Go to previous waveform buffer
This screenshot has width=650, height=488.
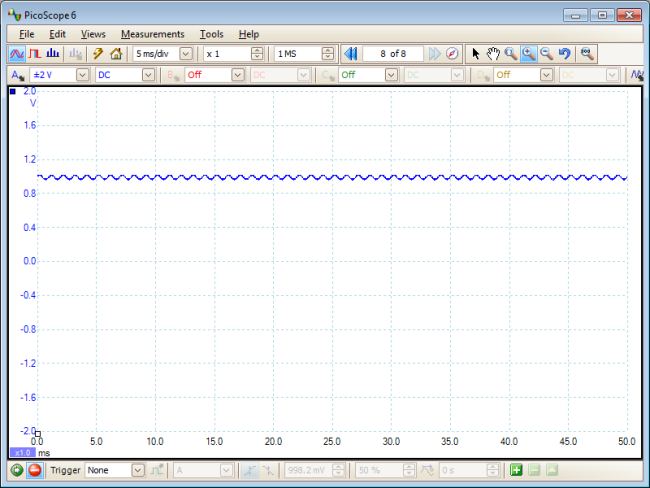pos(351,53)
